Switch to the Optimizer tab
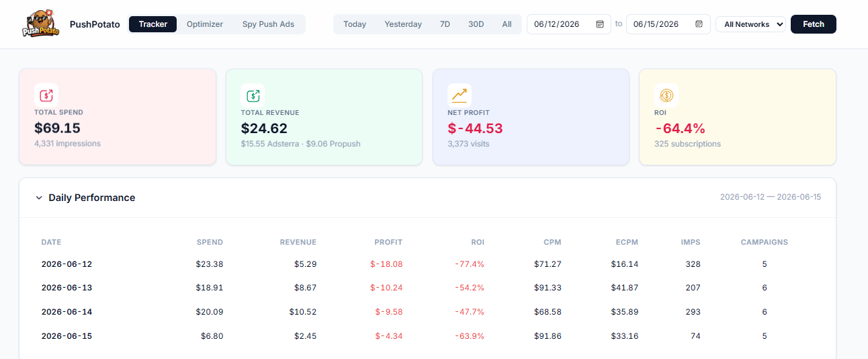This screenshot has height=359, width=868. (205, 24)
